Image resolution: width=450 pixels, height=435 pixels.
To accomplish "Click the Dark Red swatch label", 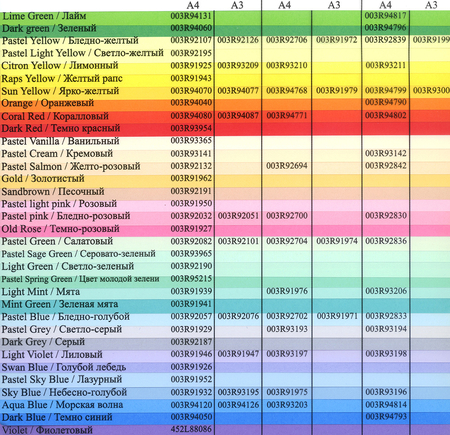I will [x=61, y=128].
